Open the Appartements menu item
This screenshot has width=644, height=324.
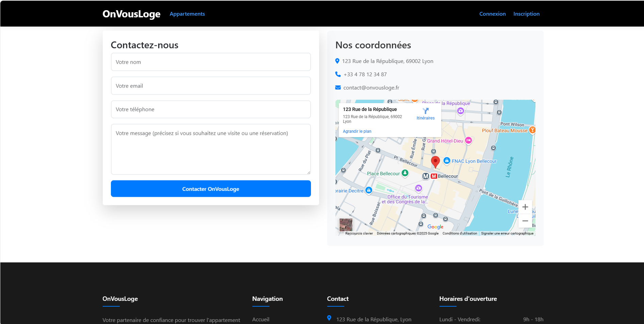coord(187,14)
